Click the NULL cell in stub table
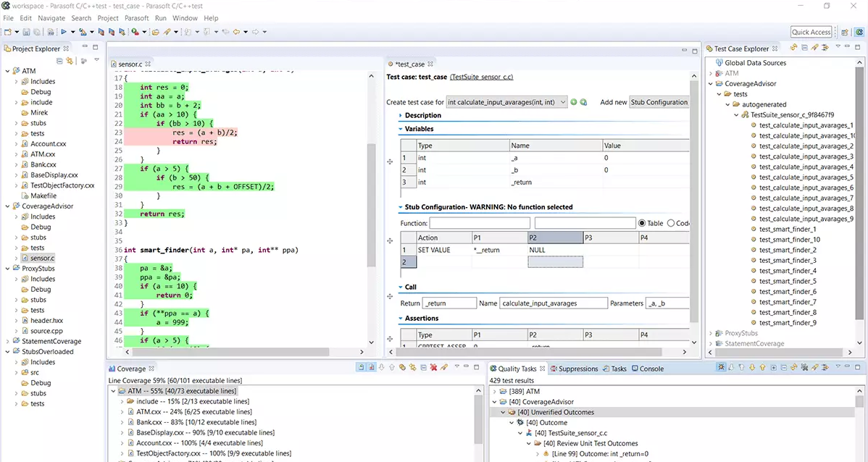The width and height of the screenshot is (868, 462). click(x=555, y=250)
